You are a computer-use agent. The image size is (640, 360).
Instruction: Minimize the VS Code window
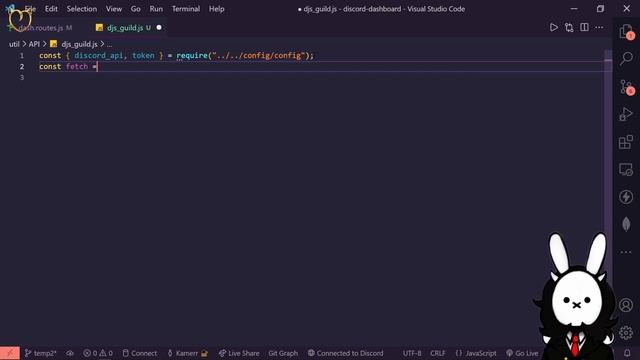574,9
